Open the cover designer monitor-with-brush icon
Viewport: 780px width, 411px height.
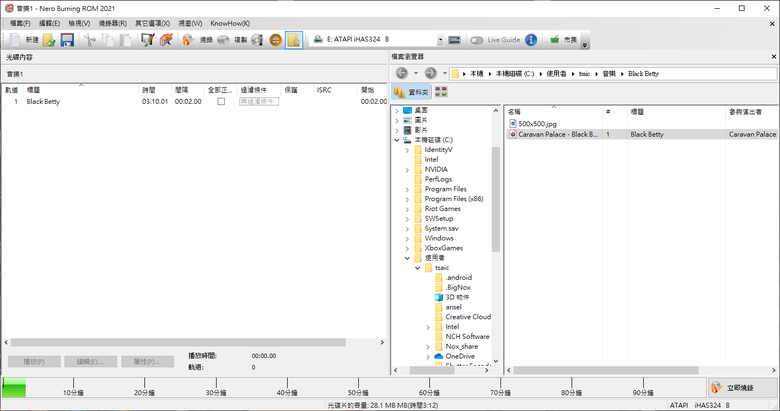click(148, 40)
